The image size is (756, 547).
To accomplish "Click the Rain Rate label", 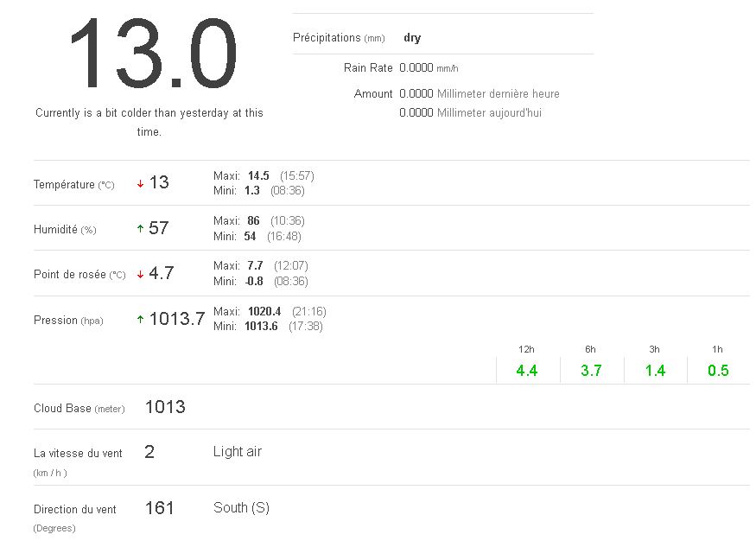I will pyautogui.click(x=368, y=67).
